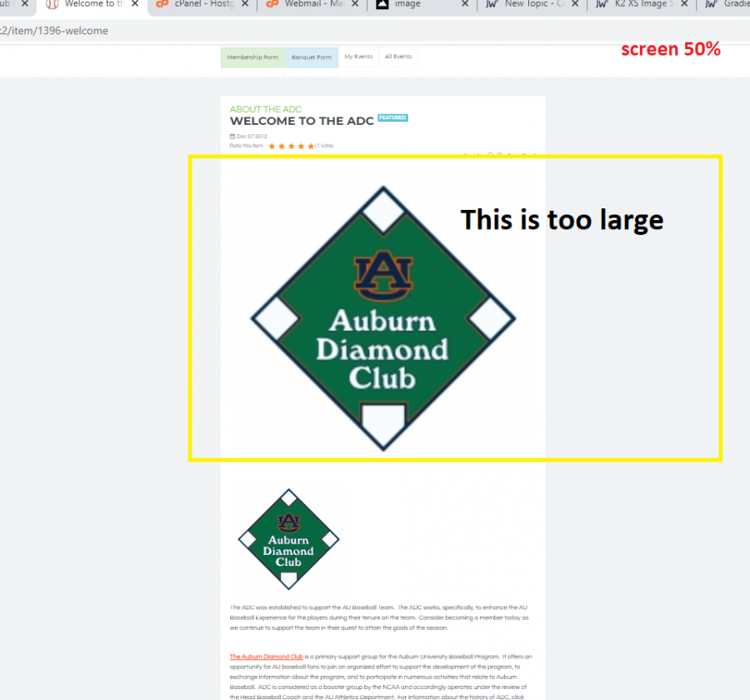Viewport: 750px width, 700px height.
Task: Click the address bar URL 1396-welcome
Action: click(x=54, y=31)
